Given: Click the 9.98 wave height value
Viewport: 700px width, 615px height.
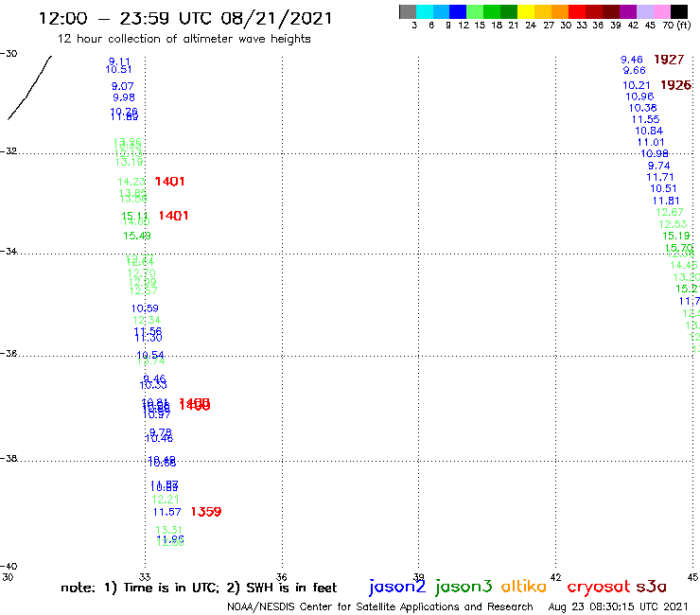Looking at the screenshot, I should pos(124,97).
